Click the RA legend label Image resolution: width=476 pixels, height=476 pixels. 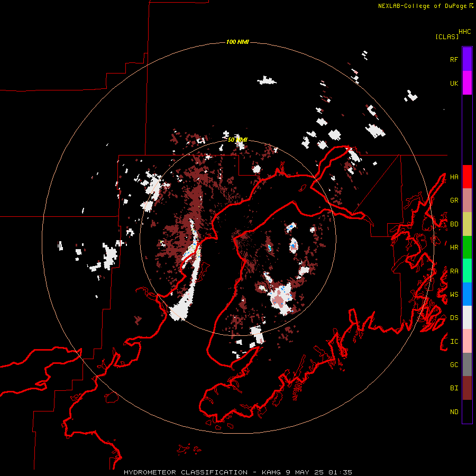[x=454, y=271]
